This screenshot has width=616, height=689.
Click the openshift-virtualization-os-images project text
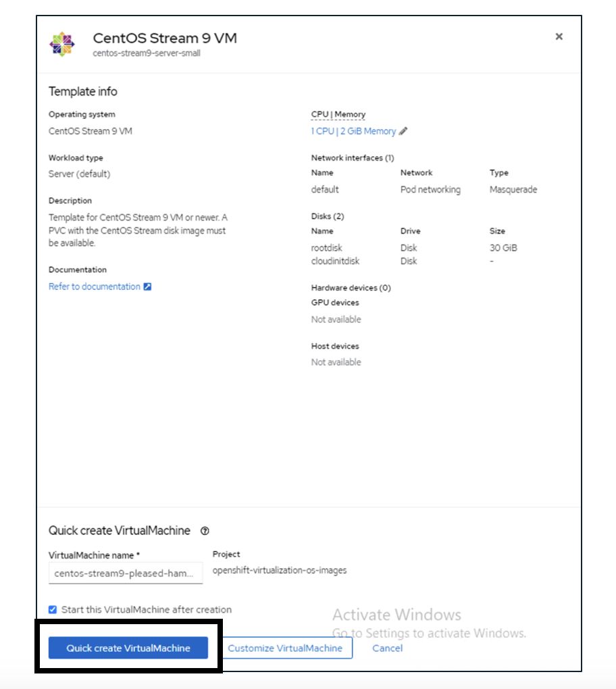pos(280,570)
